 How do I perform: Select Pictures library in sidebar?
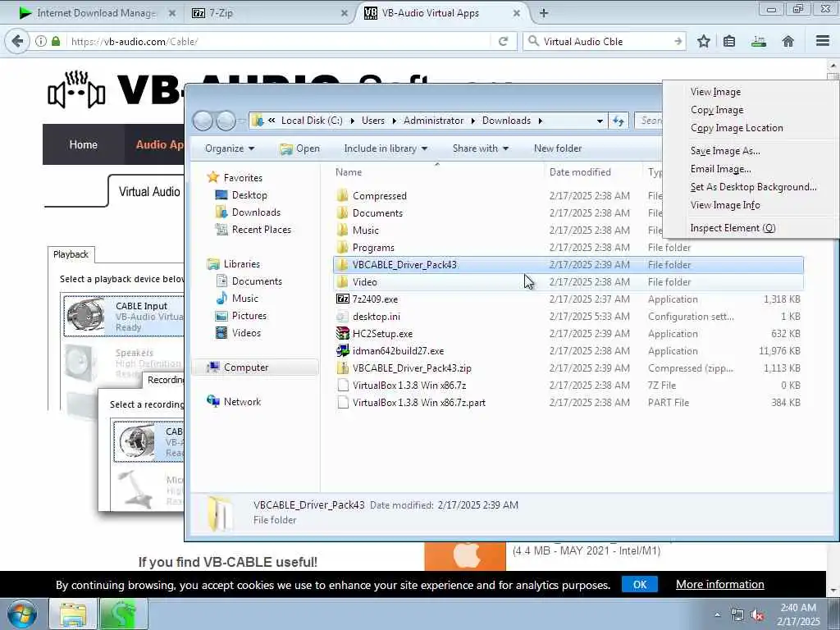240,316
